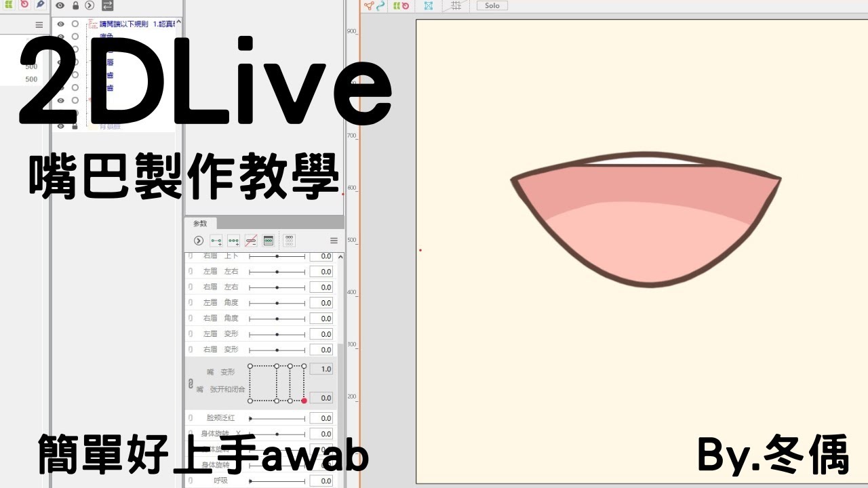The image size is (868, 488).
Task: Click the dotted grid icon in the 参数 toolbar
Action: click(x=289, y=241)
